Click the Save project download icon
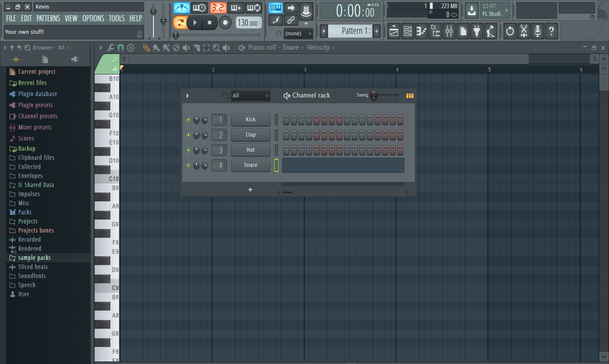Viewport: 609px width, 364px height. click(471, 10)
